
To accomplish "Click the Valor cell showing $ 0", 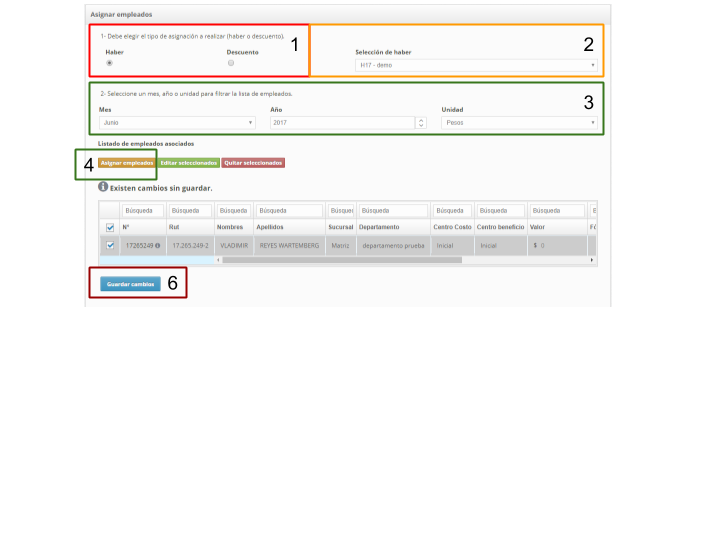I will 557,246.
